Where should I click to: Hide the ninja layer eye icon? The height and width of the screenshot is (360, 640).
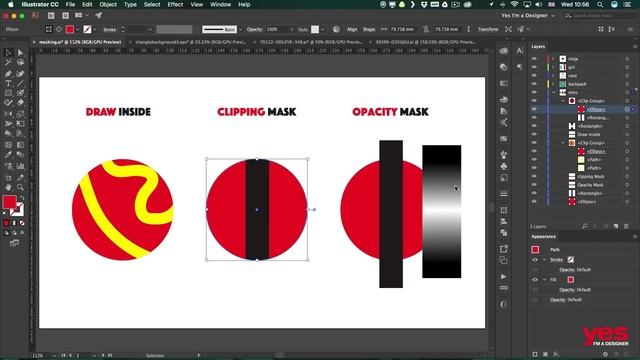pos(534,59)
